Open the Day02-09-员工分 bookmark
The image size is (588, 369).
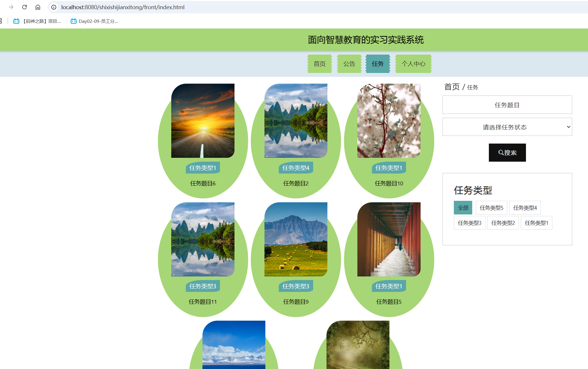[94, 21]
